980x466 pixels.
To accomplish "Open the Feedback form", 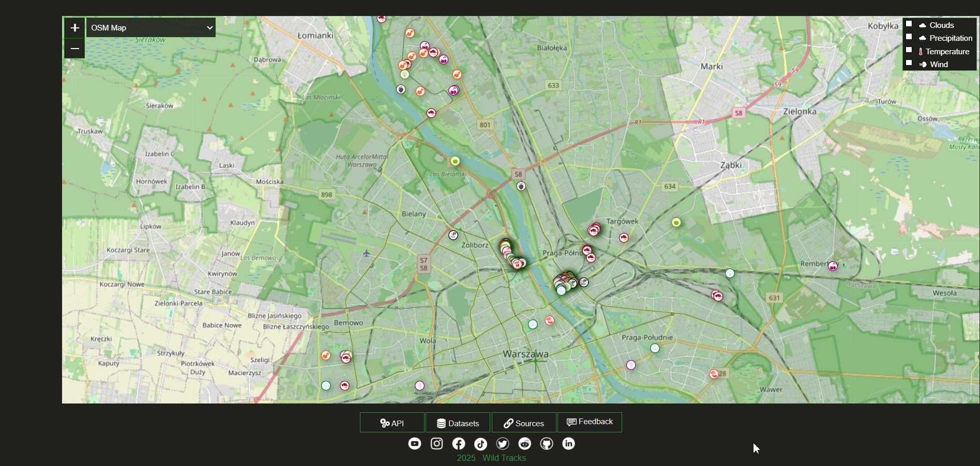I will [x=589, y=422].
